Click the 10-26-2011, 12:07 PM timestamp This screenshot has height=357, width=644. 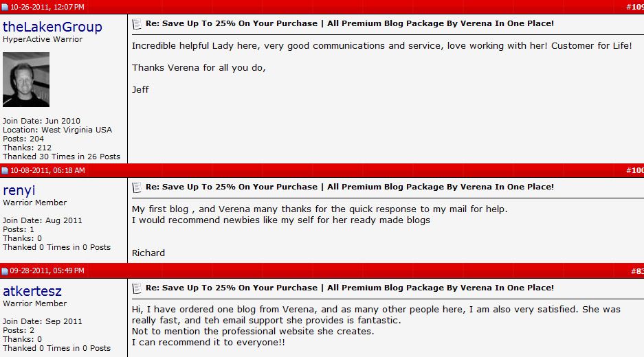coord(47,7)
